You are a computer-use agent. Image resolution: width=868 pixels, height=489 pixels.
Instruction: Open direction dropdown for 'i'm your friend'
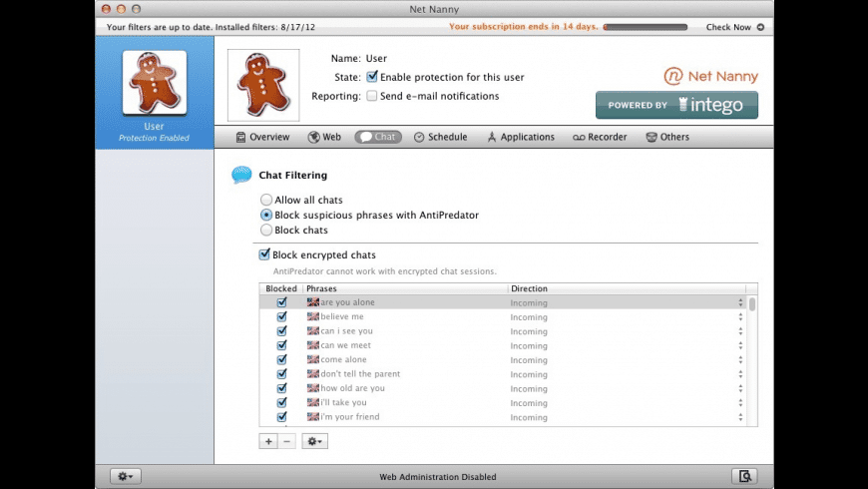[x=740, y=417]
